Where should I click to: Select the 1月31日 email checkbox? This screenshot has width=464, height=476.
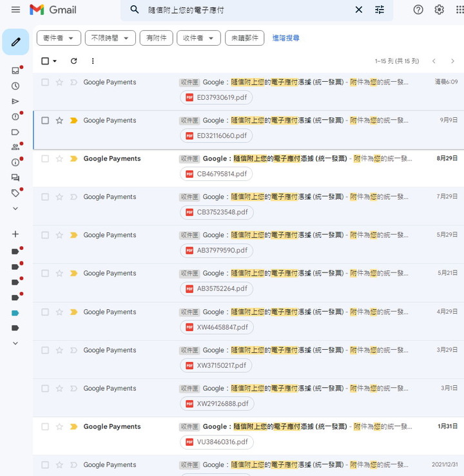(x=45, y=427)
